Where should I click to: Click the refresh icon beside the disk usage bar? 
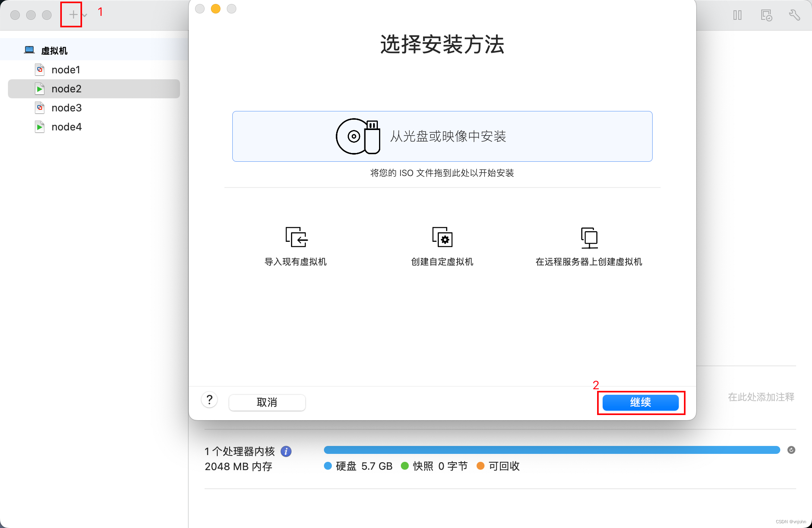tap(791, 450)
